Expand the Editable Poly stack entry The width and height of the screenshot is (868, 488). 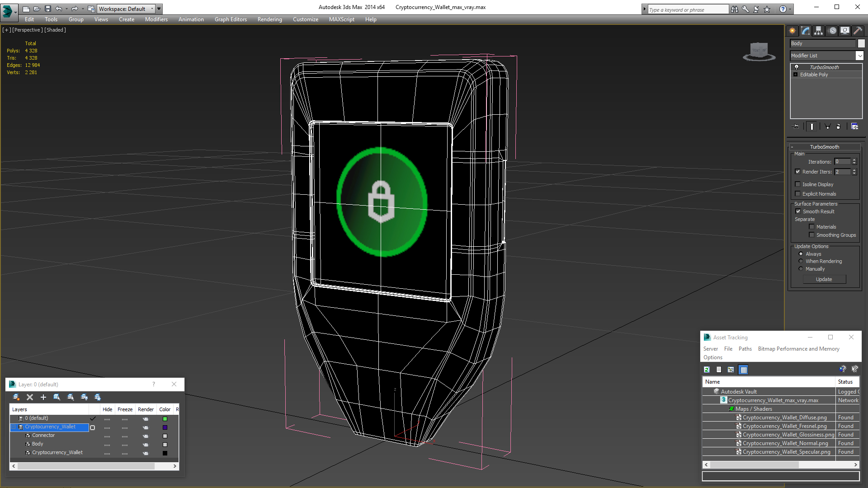(x=796, y=75)
